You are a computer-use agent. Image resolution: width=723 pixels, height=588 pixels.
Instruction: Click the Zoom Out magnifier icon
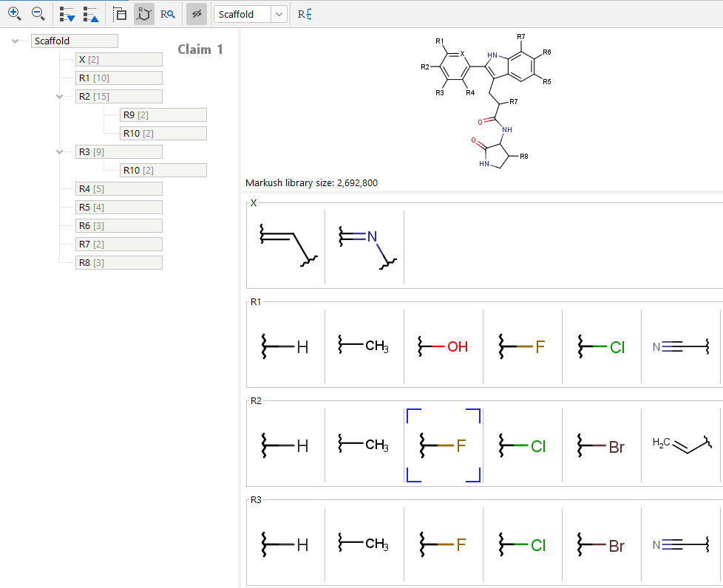pyautogui.click(x=38, y=13)
